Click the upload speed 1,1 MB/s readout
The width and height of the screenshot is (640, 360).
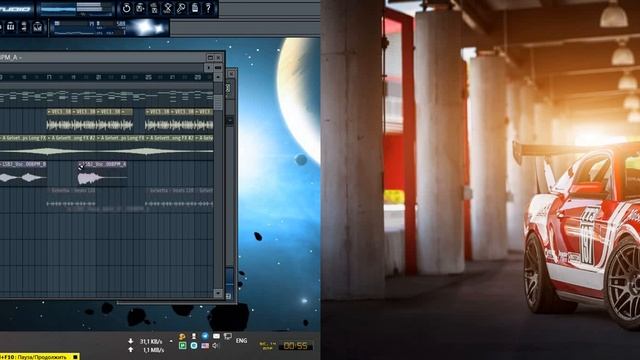pos(152,350)
